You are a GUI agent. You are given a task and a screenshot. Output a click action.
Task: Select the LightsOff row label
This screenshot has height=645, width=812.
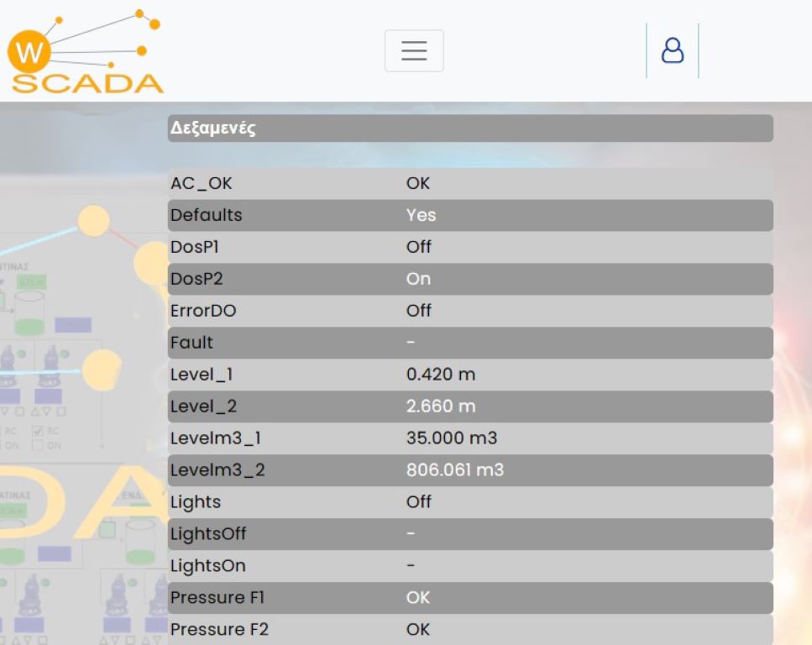click(x=208, y=534)
